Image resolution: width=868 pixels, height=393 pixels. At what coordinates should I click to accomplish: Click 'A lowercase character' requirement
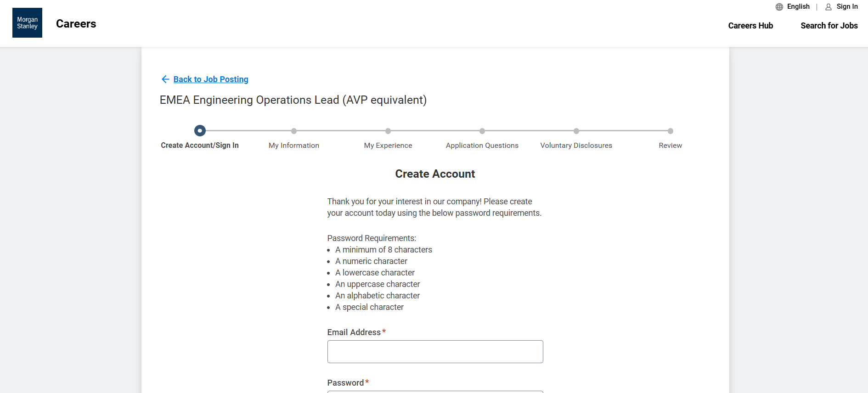coord(375,273)
